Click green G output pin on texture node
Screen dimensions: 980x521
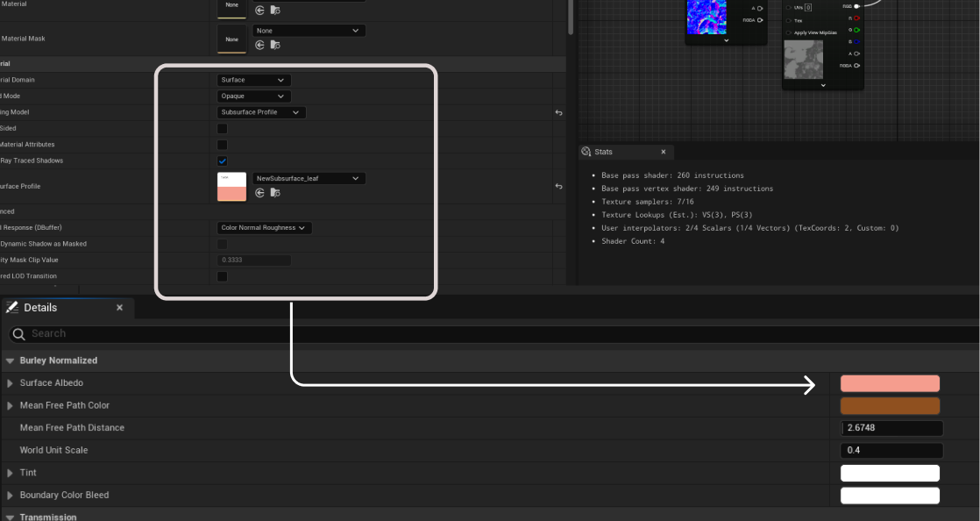pyautogui.click(x=856, y=30)
